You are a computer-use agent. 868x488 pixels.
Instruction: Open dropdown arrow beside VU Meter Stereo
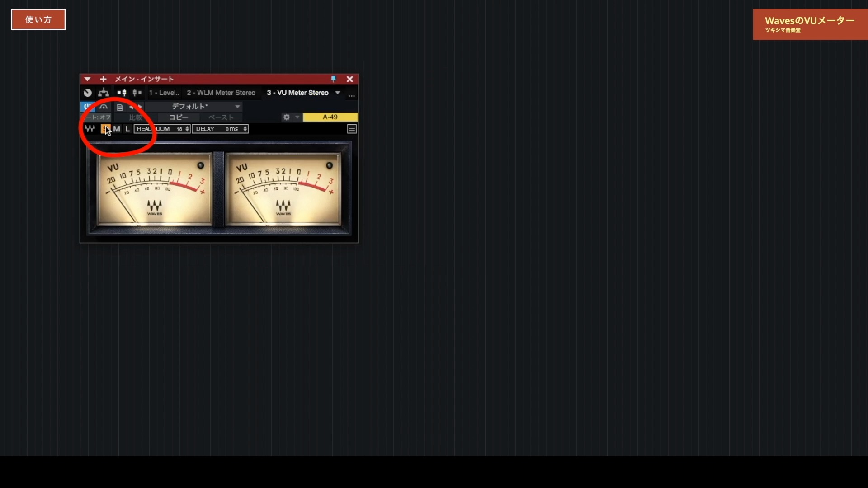click(x=338, y=93)
